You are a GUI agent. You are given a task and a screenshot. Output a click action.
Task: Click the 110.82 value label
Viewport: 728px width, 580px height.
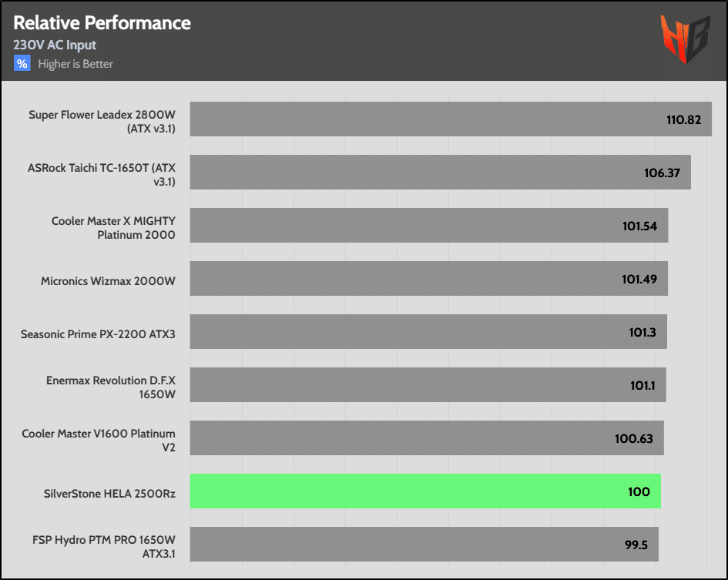click(683, 120)
